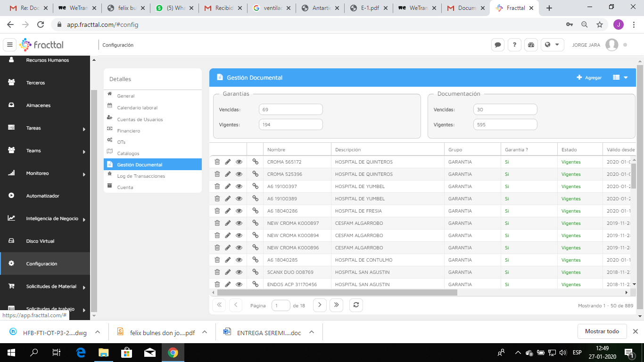The image size is (644, 362).
Task: Toggle the hamburger sidebar menu icon
Action: pos(9,45)
